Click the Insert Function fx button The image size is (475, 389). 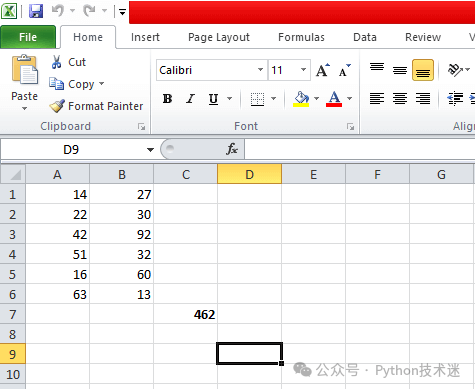[232, 149]
